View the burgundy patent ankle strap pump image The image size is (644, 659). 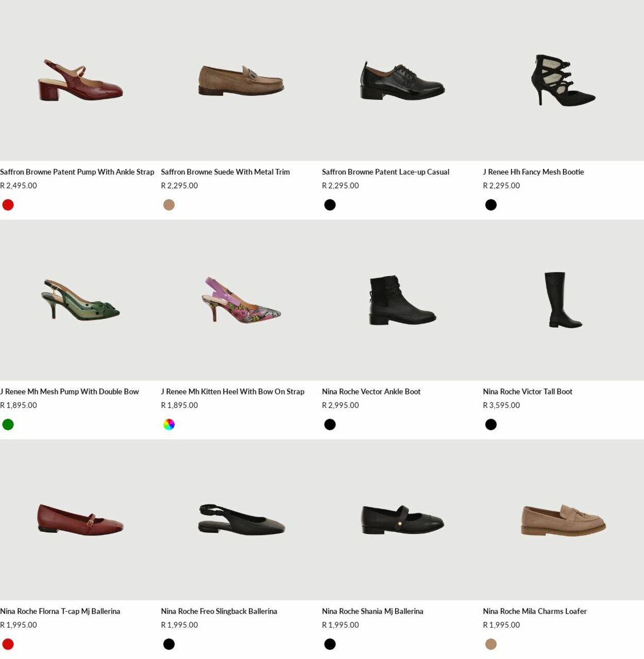80,80
